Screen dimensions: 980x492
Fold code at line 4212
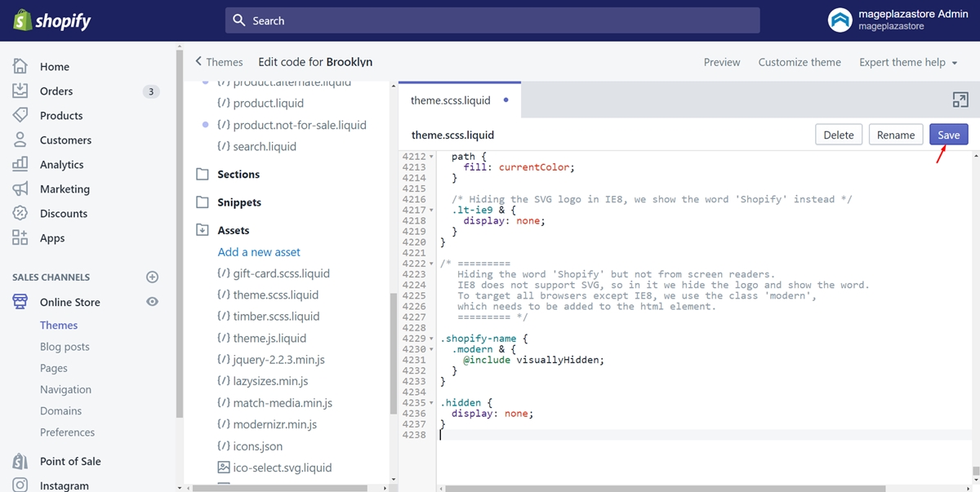tap(431, 157)
